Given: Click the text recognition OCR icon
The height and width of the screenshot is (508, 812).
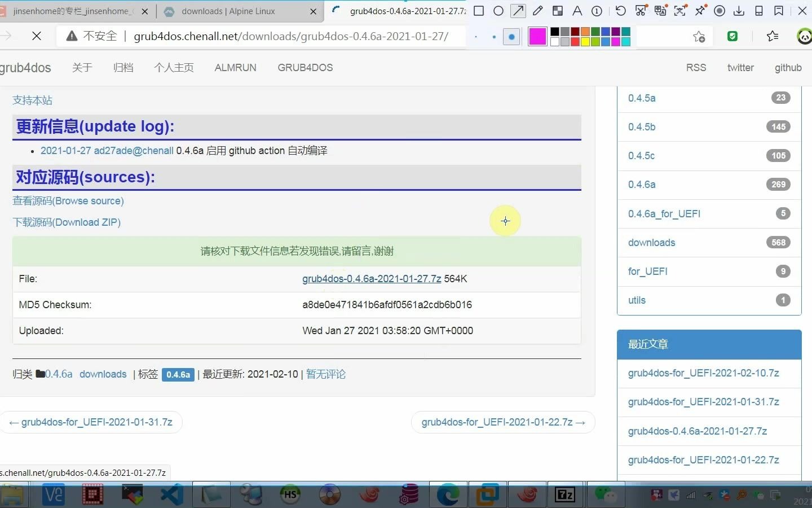Looking at the screenshot, I should pyautogui.click(x=680, y=11).
